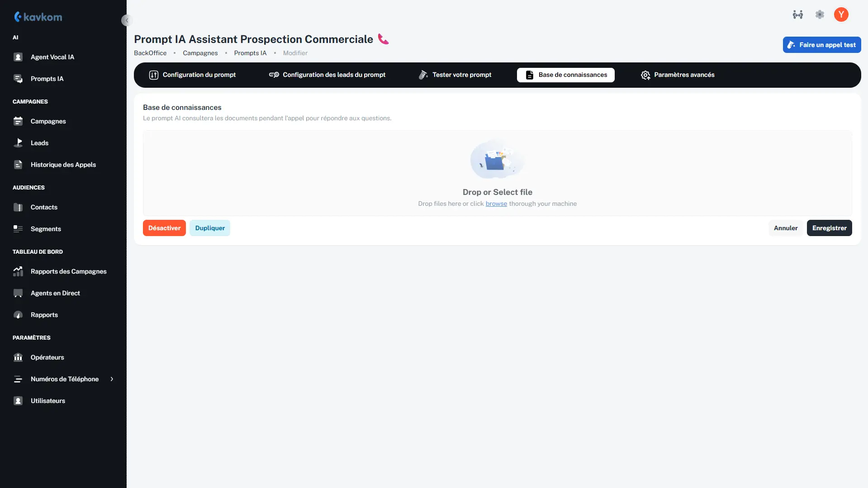Expand the Numéros de Téléphone submenu
This screenshot has width=868, height=488.
tap(112, 379)
